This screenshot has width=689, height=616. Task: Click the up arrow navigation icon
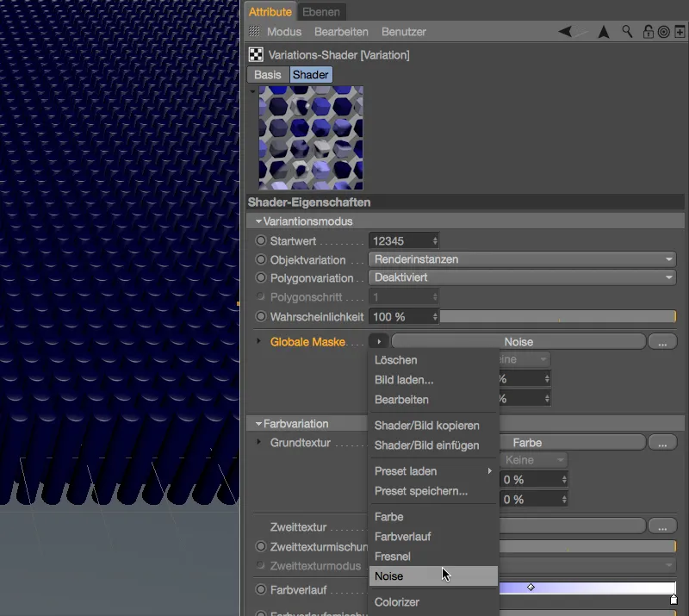click(x=604, y=32)
